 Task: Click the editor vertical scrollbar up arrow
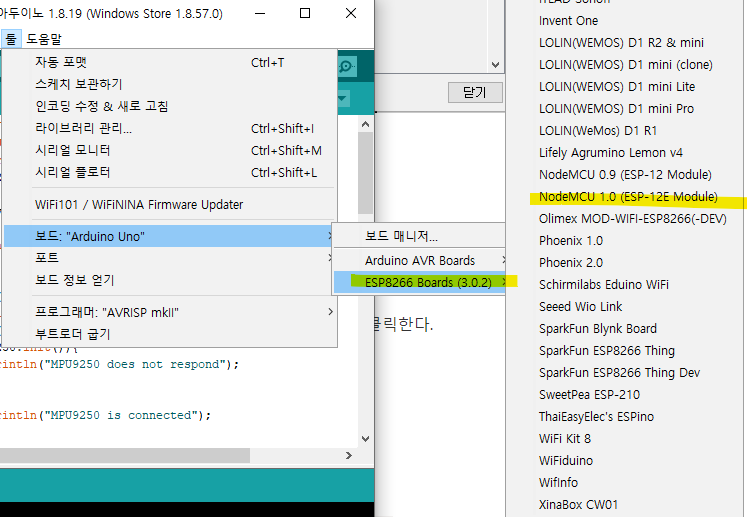click(x=365, y=124)
